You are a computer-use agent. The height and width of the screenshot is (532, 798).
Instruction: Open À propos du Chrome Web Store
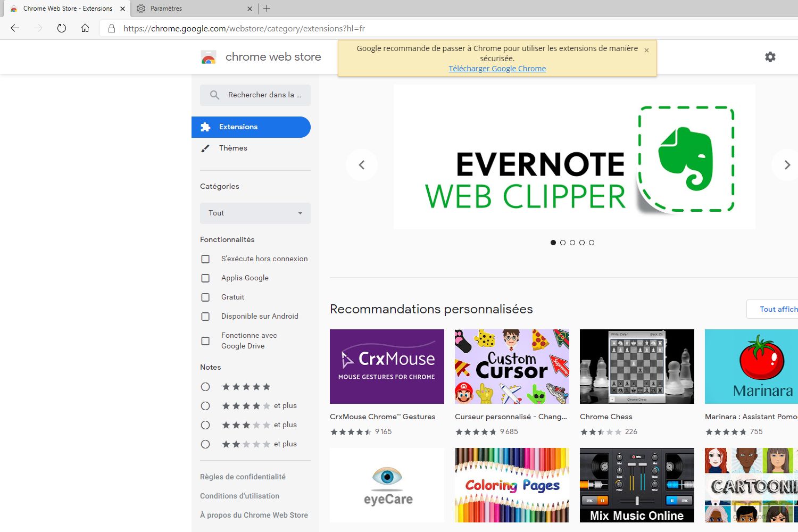point(254,515)
